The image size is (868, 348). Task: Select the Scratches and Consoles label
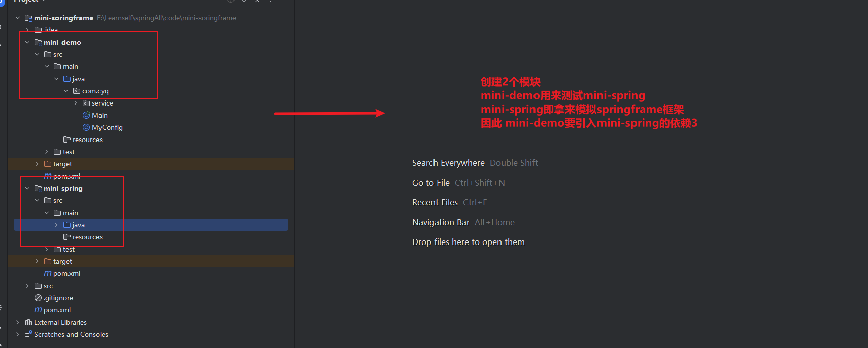[x=71, y=334]
